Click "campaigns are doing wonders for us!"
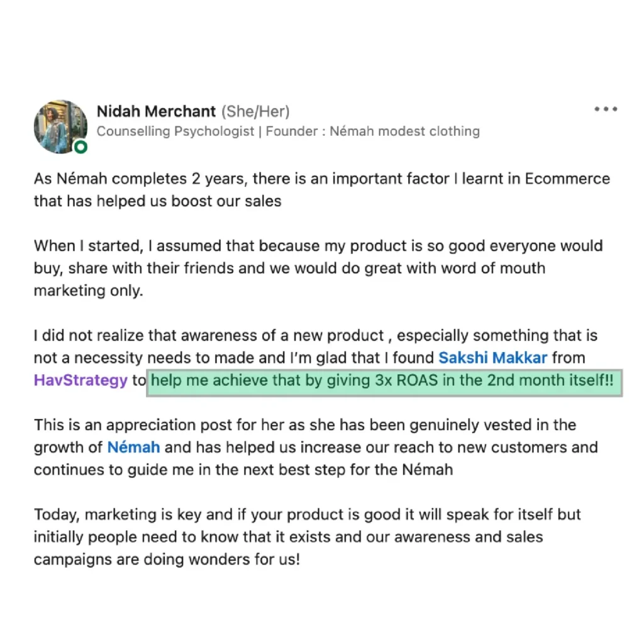The height and width of the screenshot is (644, 644). (x=167, y=559)
